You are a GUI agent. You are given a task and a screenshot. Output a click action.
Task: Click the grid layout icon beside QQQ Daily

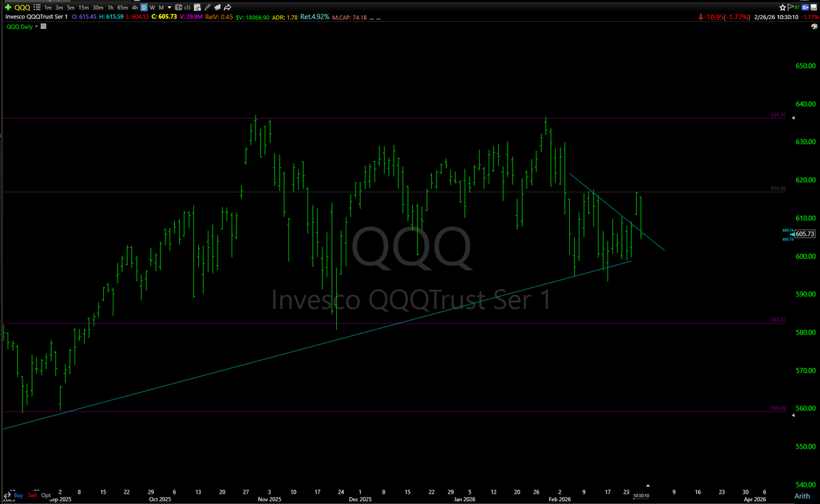(x=44, y=26)
